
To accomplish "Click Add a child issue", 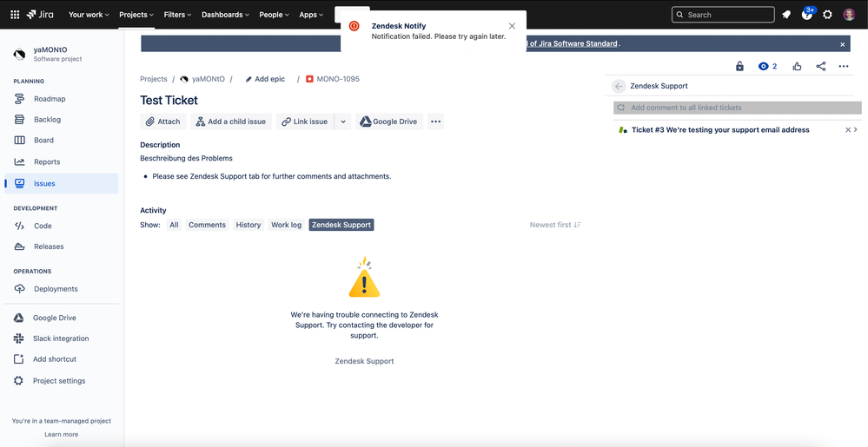I will 231,122.
